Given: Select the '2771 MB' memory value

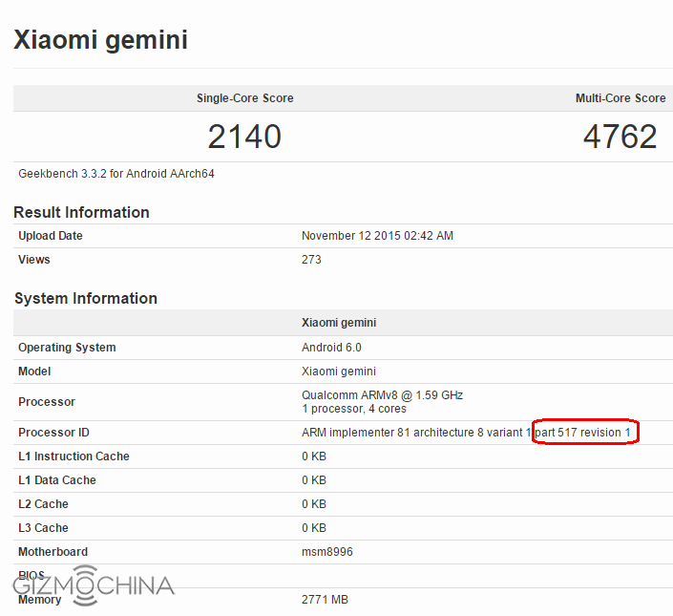Looking at the screenshot, I should (325, 600).
